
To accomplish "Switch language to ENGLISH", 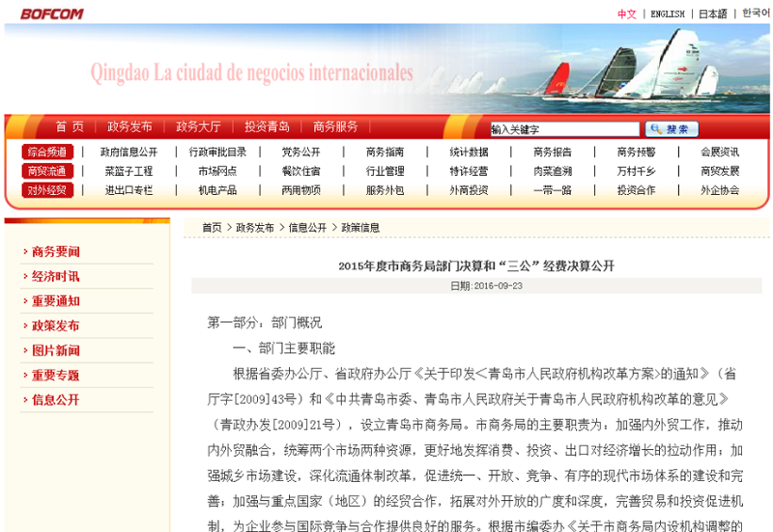I will (667, 14).
